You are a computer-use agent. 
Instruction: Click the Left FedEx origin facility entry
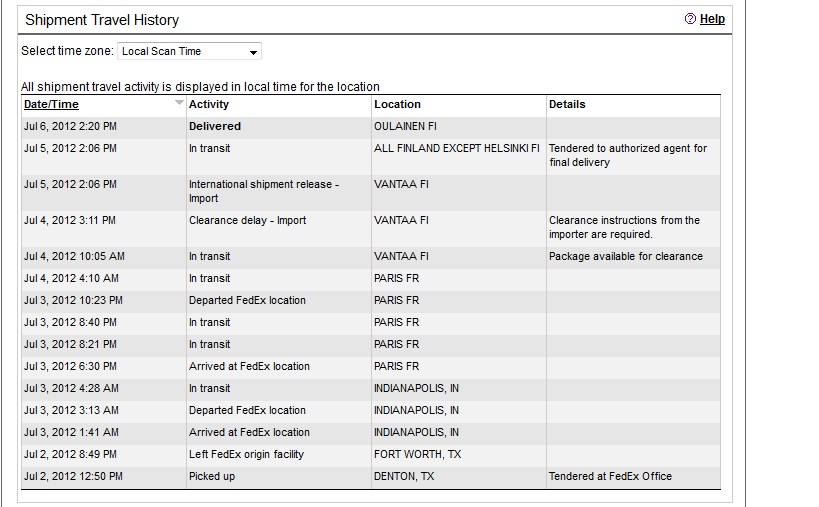(x=246, y=454)
